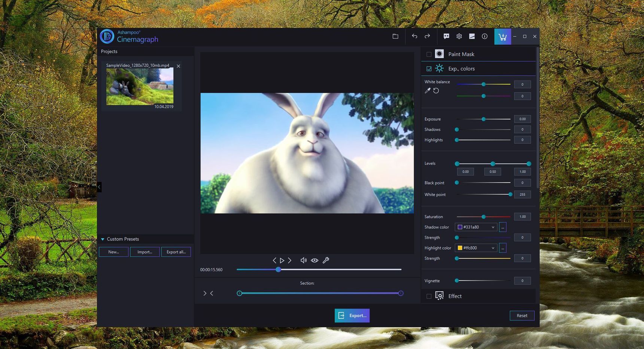Click the Exposure value field
The image size is (644, 349).
(522, 119)
